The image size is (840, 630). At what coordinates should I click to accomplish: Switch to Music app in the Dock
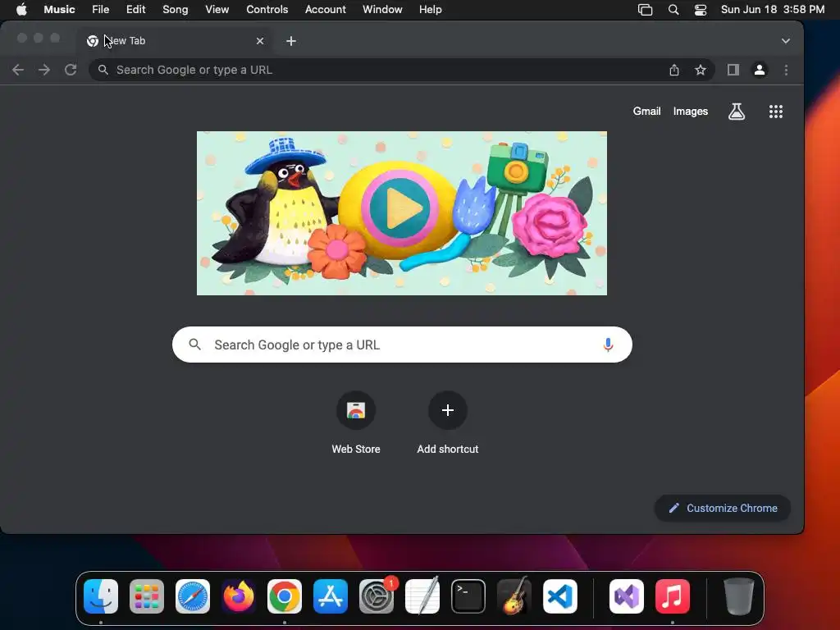(x=673, y=596)
